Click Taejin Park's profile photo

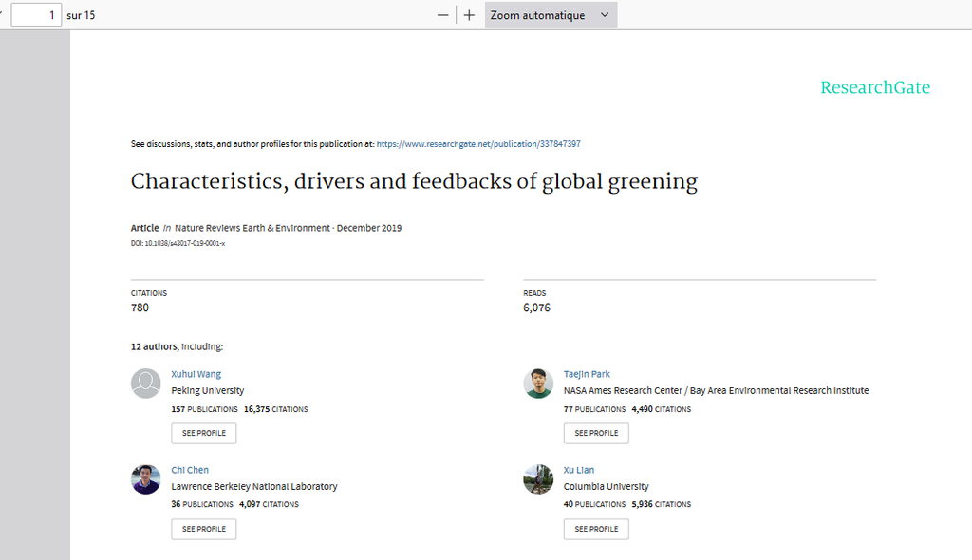[538, 383]
